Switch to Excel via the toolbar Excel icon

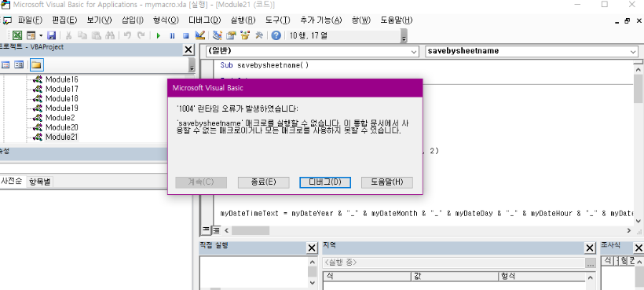coord(17,35)
